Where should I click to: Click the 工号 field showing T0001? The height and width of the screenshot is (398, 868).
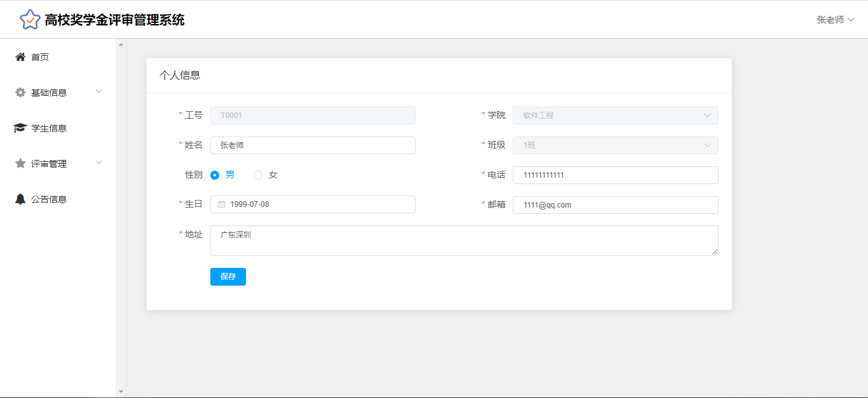(x=313, y=116)
